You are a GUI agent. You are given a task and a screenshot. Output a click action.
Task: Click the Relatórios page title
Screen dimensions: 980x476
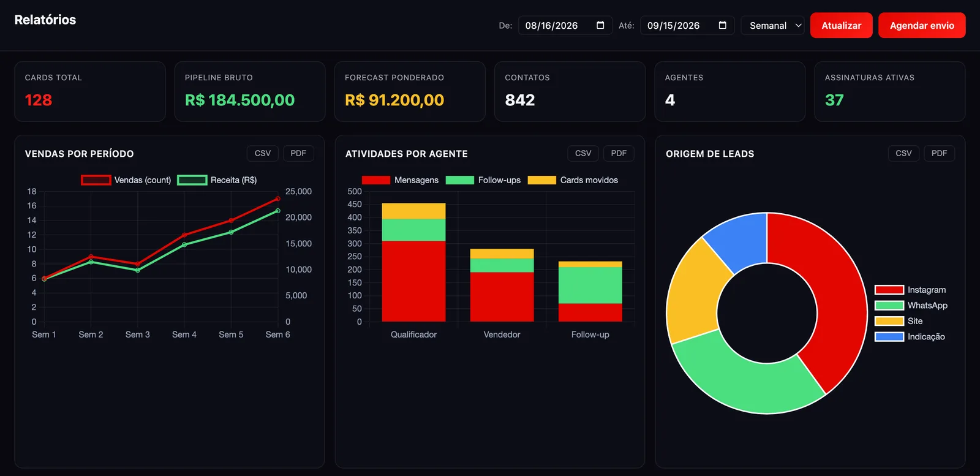45,20
